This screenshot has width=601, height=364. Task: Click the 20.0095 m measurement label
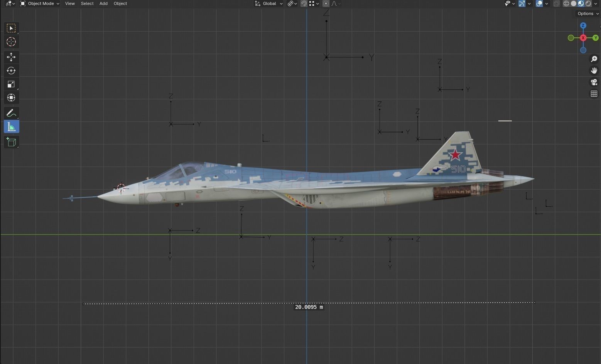tap(309, 307)
